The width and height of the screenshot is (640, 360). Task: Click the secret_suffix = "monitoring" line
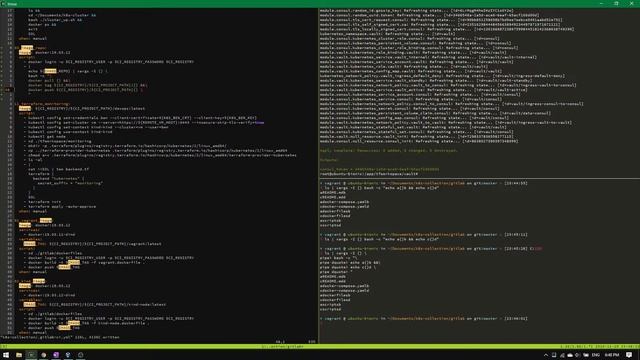tap(70, 183)
